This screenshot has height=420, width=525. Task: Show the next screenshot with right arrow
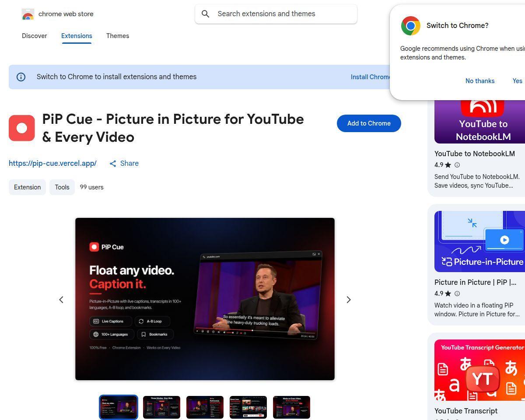[x=349, y=300]
